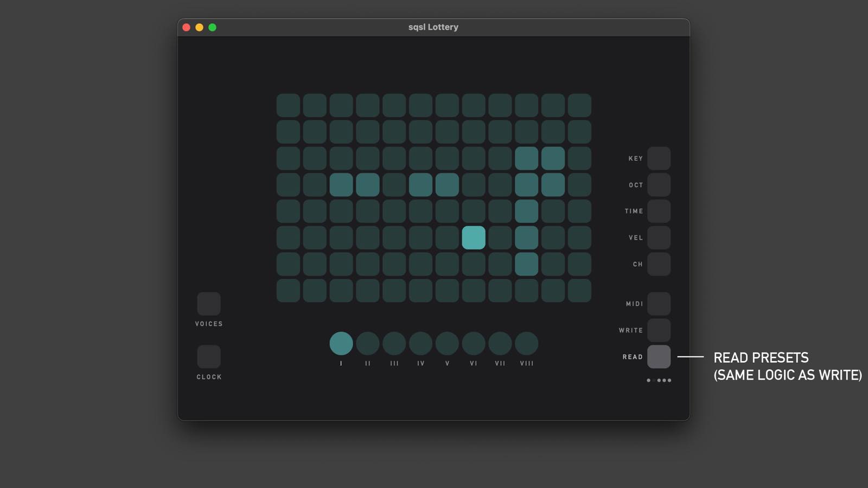Toggle the KEY button
Screen dimensions: 868x488
(x=659, y=158)
